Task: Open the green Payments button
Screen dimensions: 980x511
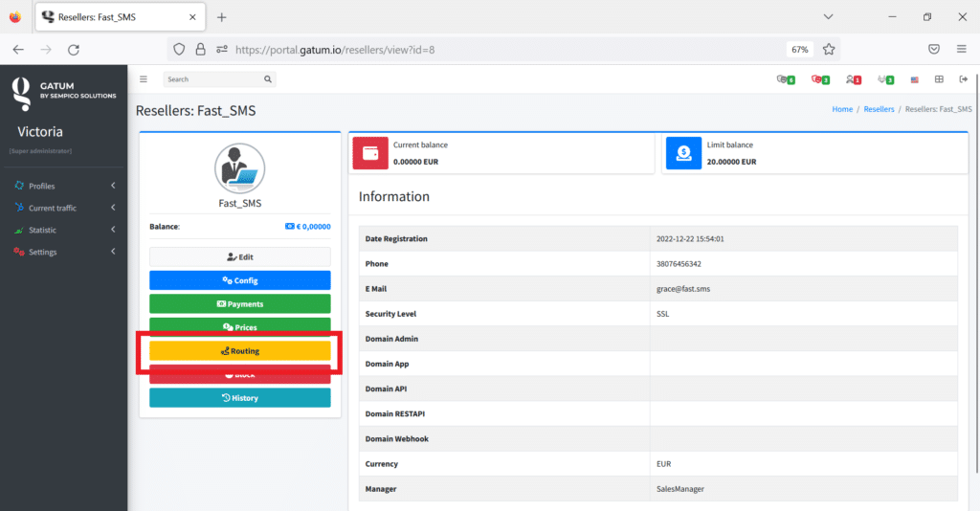Action: (x=240, y=303)
